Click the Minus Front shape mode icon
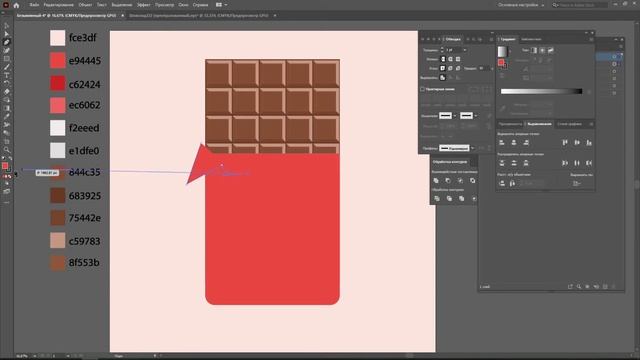This screenshot has width=640, height=360. 448,180
